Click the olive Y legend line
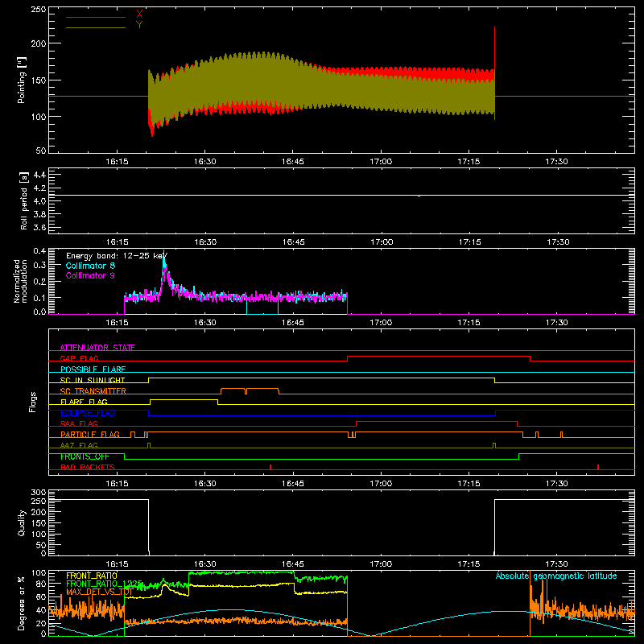 (96, 27)
